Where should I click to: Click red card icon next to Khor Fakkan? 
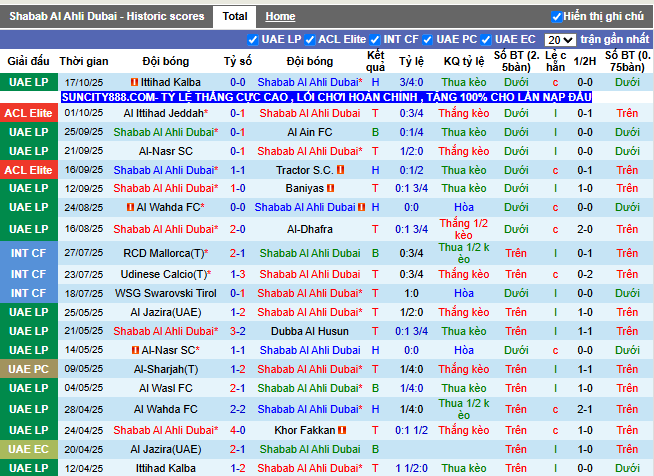(343, 430)
